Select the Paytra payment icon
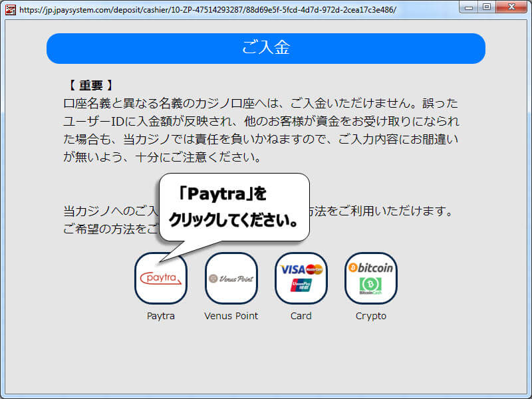This screenshot has height=399, width=532. pyautogui.click(x=161, y=278)
